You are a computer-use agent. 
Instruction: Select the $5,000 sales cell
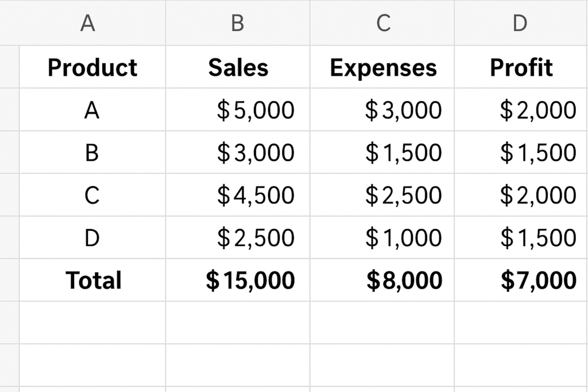coord(238,110)
